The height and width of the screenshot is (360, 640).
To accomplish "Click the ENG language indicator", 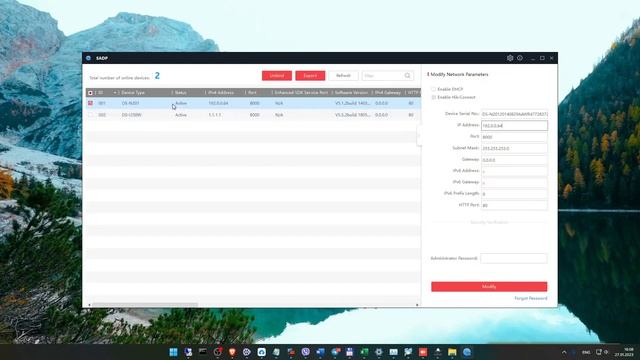I will point(586,352).
